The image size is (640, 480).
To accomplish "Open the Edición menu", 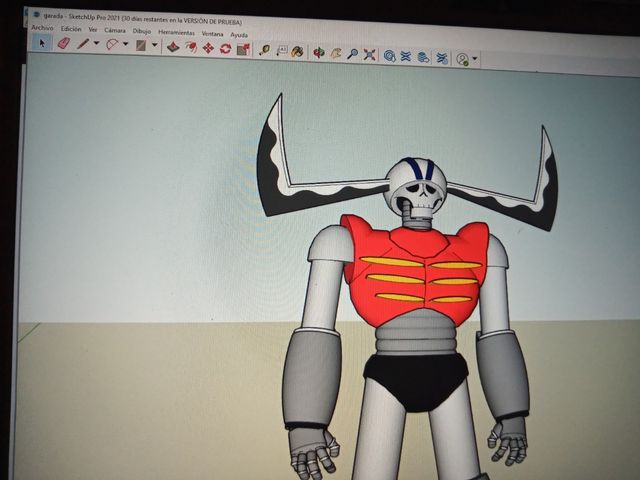I will pos(71,29).
